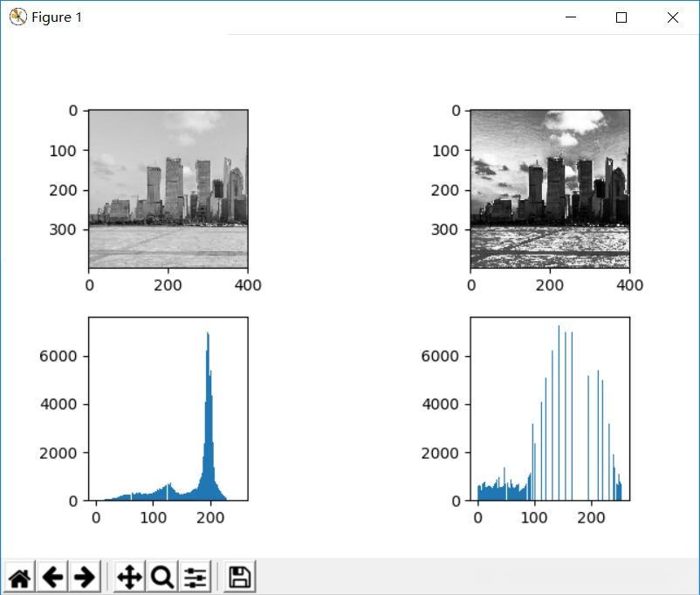Activate the Zoom magnifier tool
700x595 pixels.
click(162, 577)
